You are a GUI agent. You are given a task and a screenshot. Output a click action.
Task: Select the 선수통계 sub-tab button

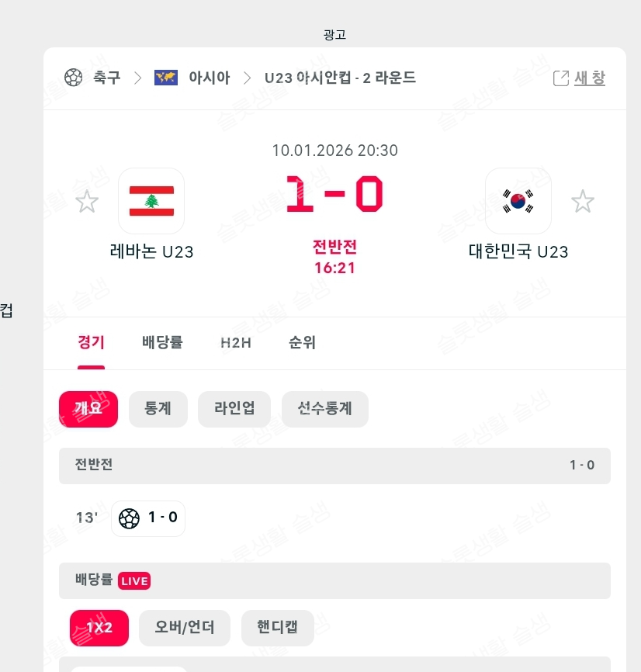click(324, 409)
